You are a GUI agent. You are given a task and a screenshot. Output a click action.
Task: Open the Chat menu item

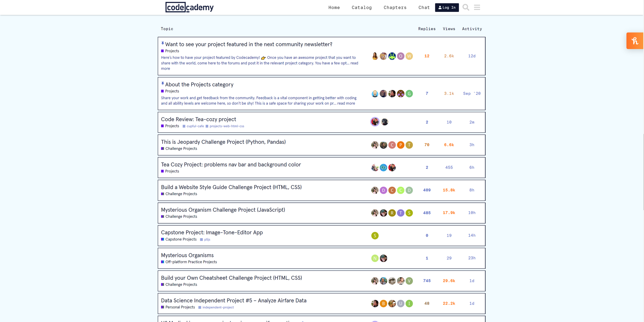[x=424, y=7]
